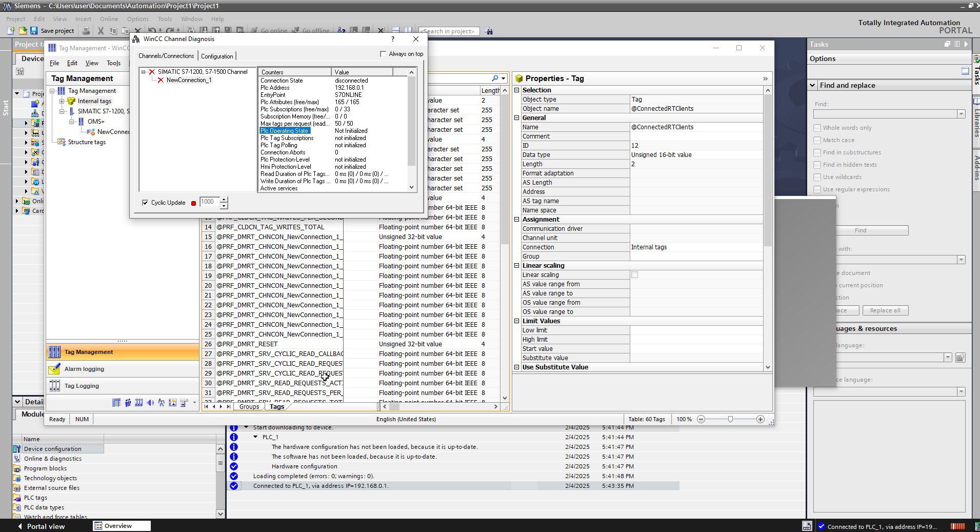Click the new project icon in TIA toolbar
Screen dimensions: 980x532
(x=11, y=31)
